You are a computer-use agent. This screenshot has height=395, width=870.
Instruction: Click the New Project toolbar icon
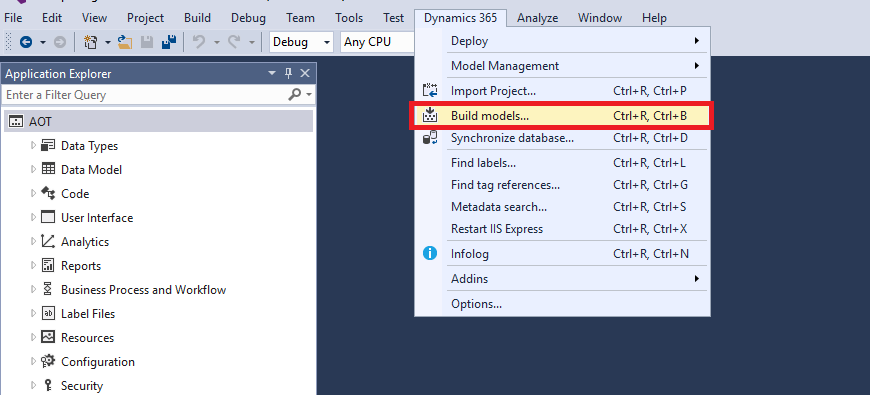[x=90, y=42]
